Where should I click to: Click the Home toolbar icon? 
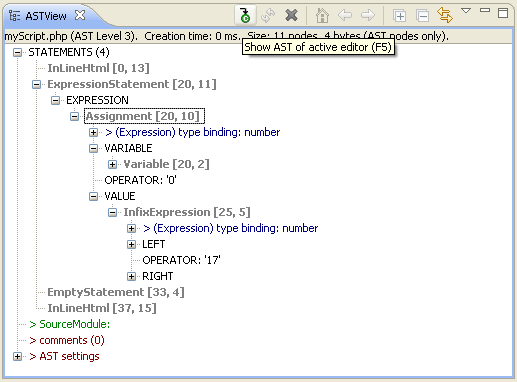coord(322,15)
